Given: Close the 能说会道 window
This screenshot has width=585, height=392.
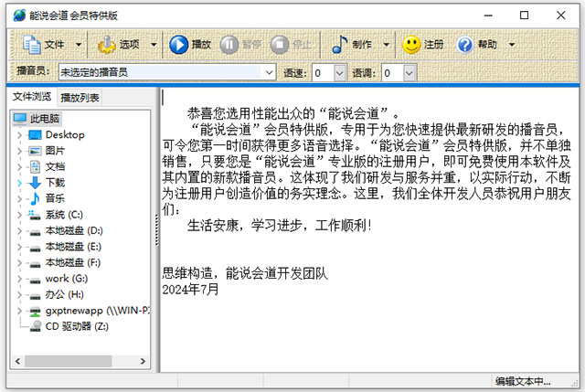Looking at the screenshot, I should click(560, 16).
